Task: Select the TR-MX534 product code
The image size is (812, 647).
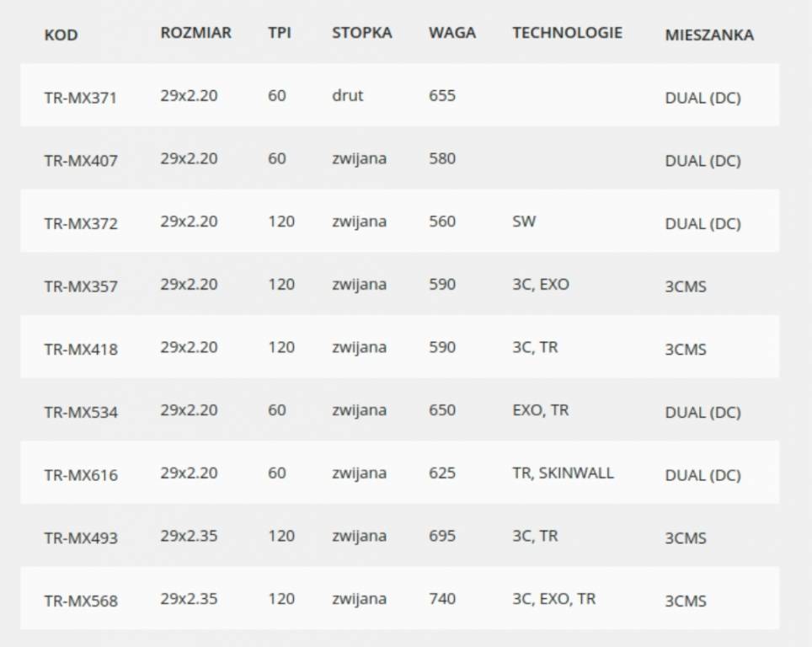Action: (x=81, y=412)
